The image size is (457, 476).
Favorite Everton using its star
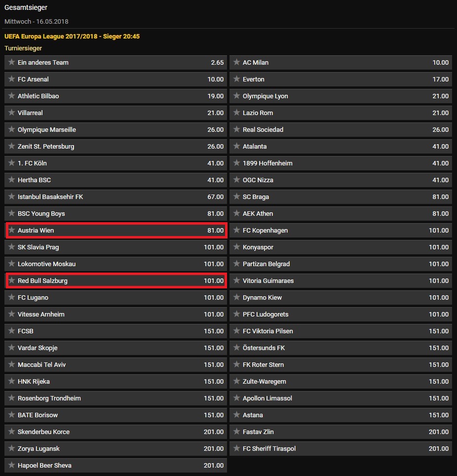coord(237,79)
